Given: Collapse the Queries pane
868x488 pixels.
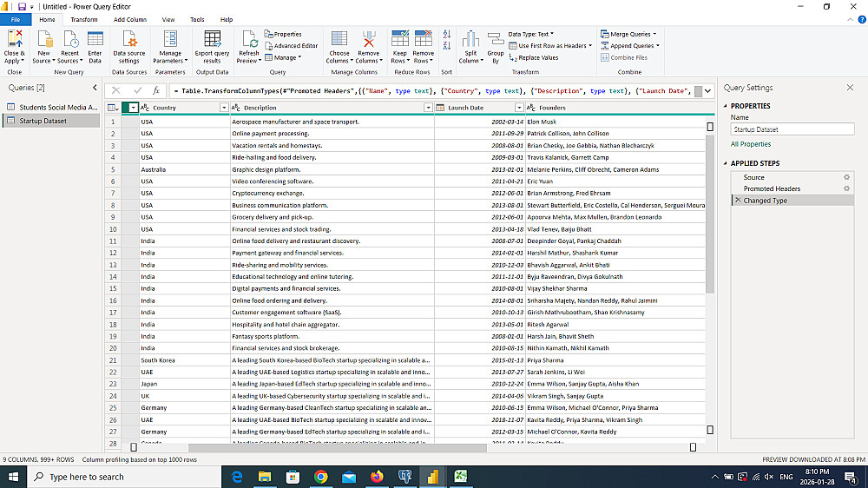Looking at the screenshot, I should click(95, 88).
